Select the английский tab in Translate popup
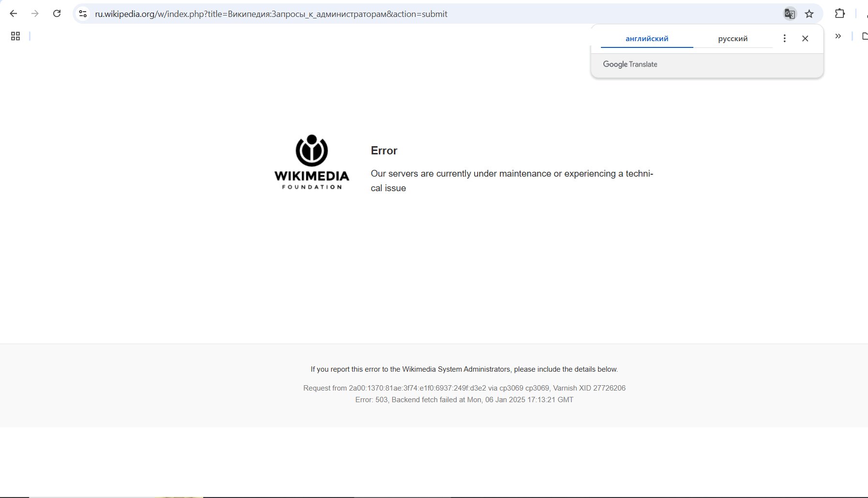Viewport: 868px width, 498px height. coord(647,39)
